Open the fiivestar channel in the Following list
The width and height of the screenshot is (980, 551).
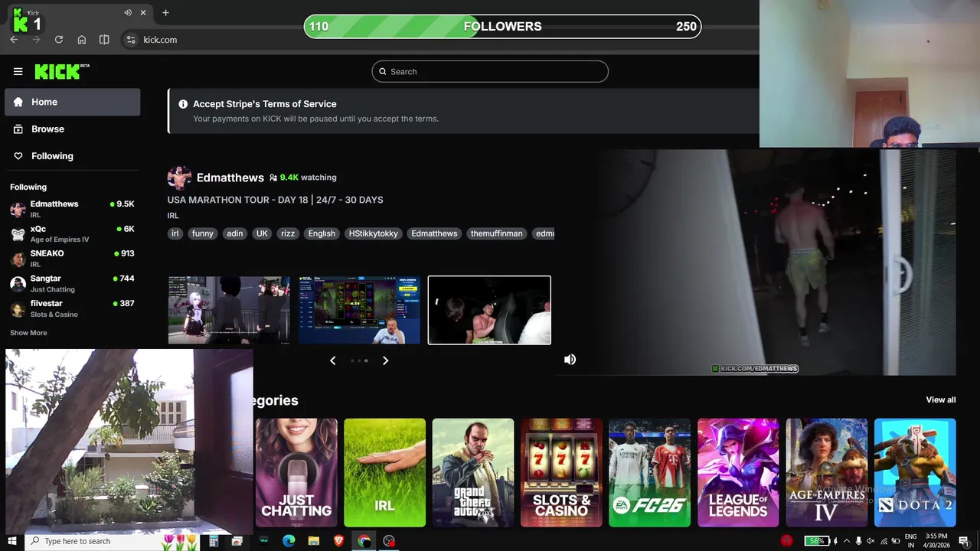[x=72, y=308]
